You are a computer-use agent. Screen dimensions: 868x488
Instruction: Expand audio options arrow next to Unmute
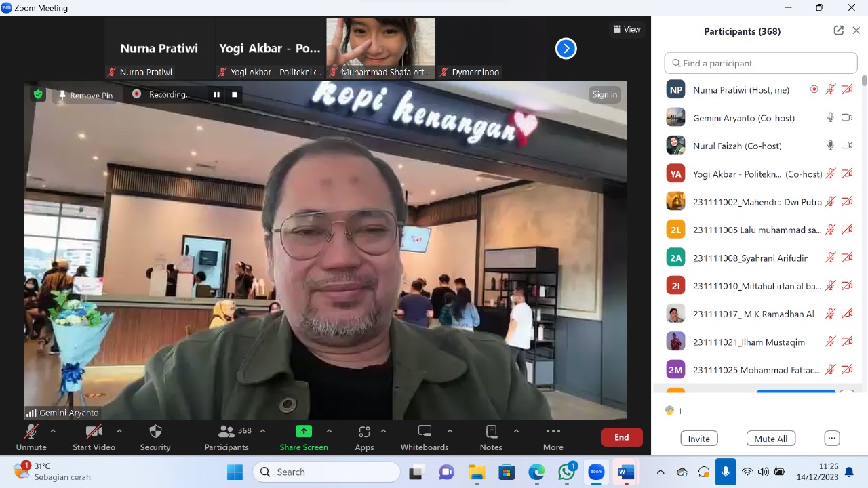click(53, 431)
